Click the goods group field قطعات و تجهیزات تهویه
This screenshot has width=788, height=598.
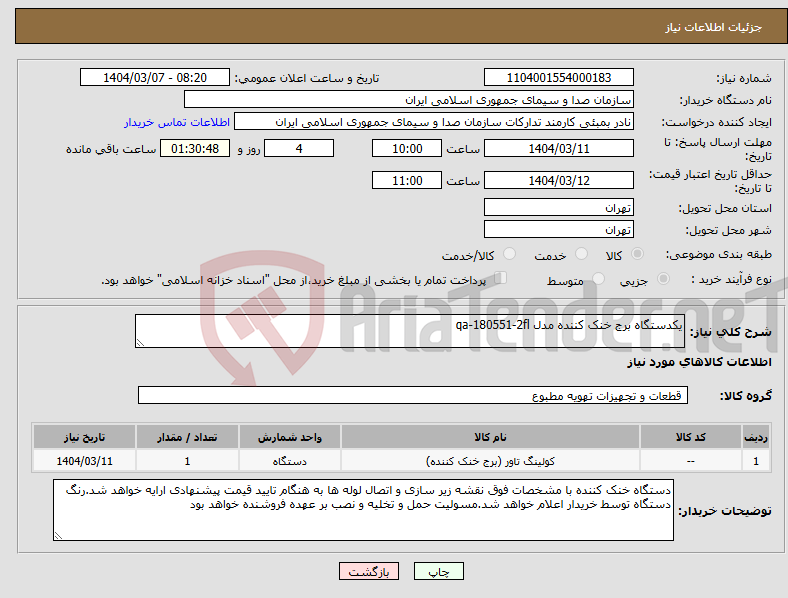point(413,395)
